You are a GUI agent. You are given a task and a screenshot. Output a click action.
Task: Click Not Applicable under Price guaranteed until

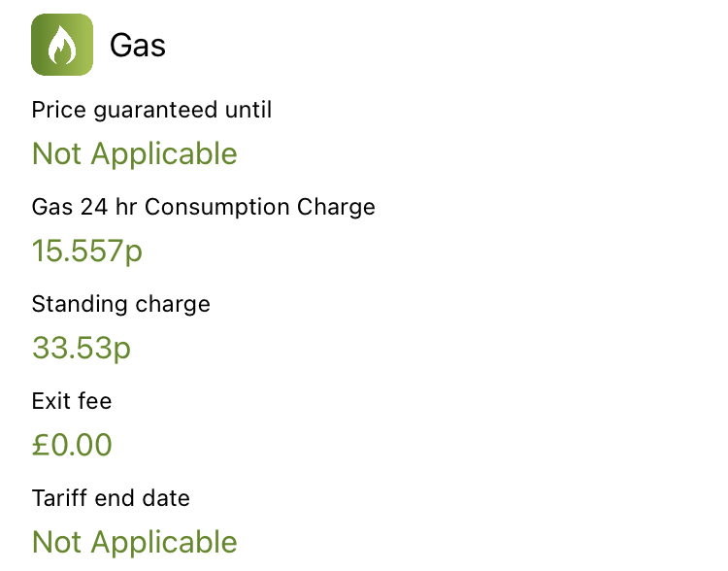(134, 153)
